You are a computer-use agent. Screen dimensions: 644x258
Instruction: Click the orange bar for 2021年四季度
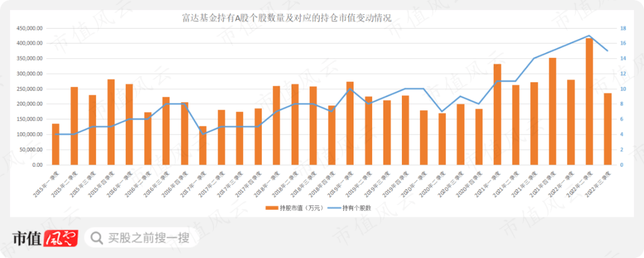pos(552,111)
